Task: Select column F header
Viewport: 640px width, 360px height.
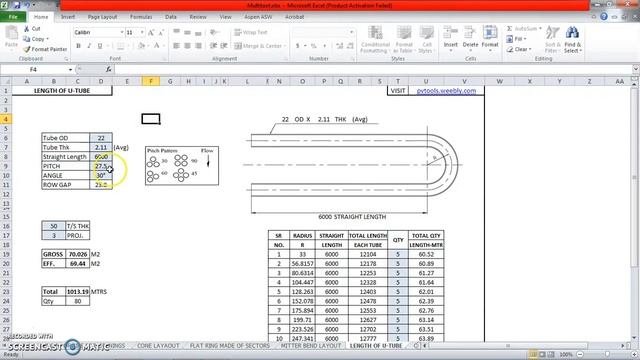Action: 151,81
